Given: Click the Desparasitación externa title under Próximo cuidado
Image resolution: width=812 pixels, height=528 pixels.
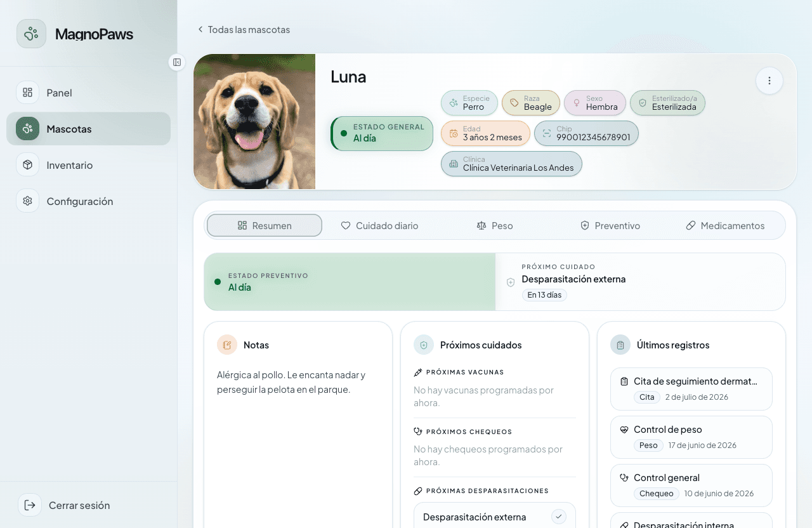Looking at the screenshot, I should point(573,279).
